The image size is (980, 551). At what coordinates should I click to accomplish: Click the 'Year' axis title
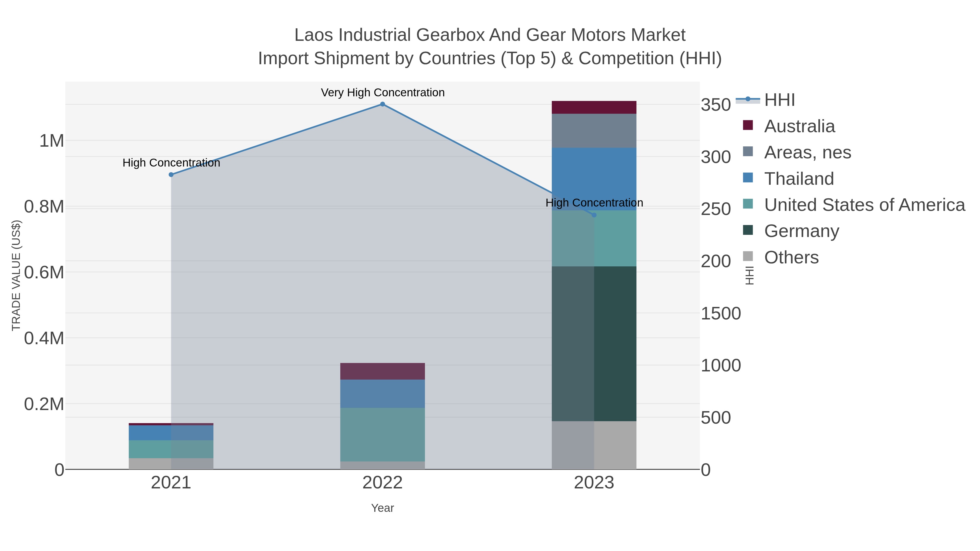click(383, 508)
